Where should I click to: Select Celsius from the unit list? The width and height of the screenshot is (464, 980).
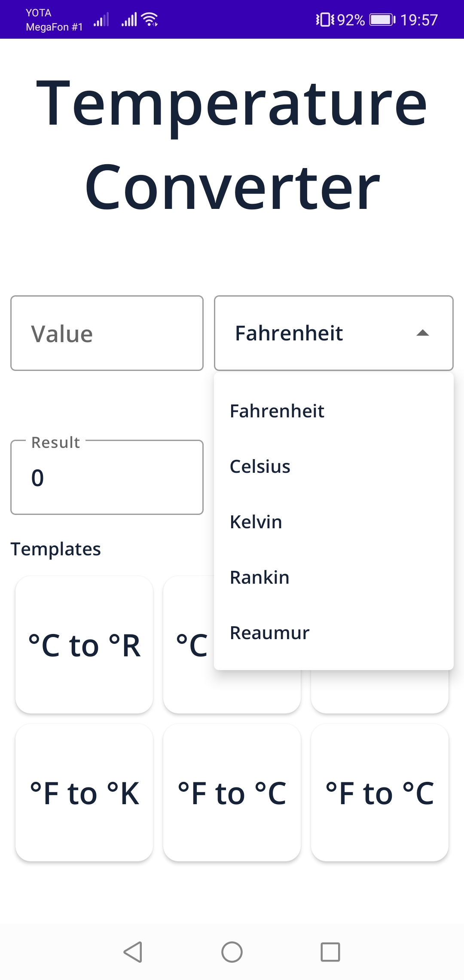259,466
